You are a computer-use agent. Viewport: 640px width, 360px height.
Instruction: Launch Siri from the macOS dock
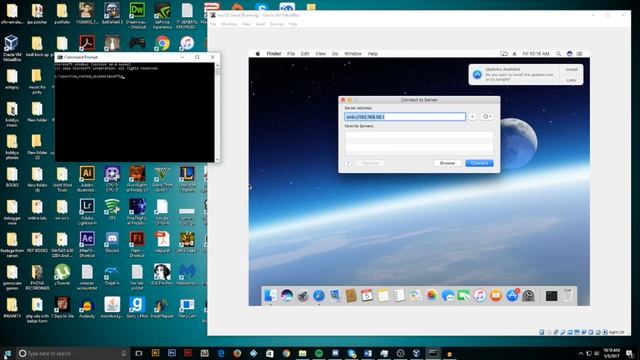[x=287, y=296]
